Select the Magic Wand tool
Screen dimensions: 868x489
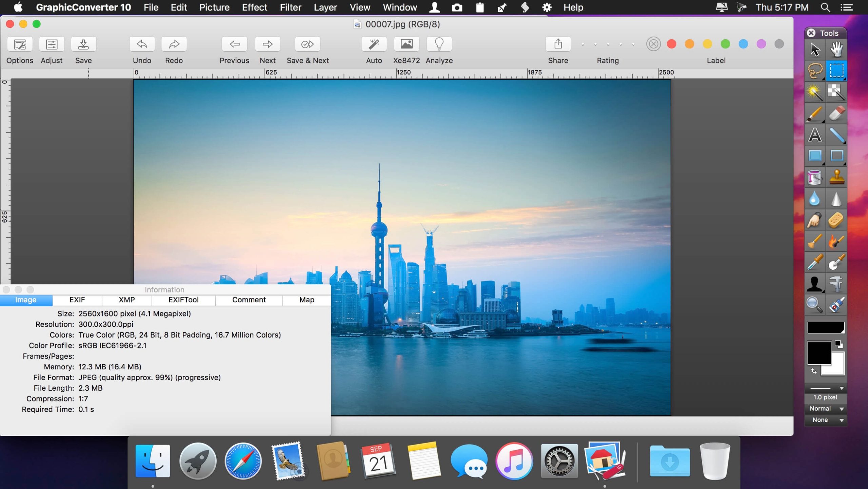[814, 91]
